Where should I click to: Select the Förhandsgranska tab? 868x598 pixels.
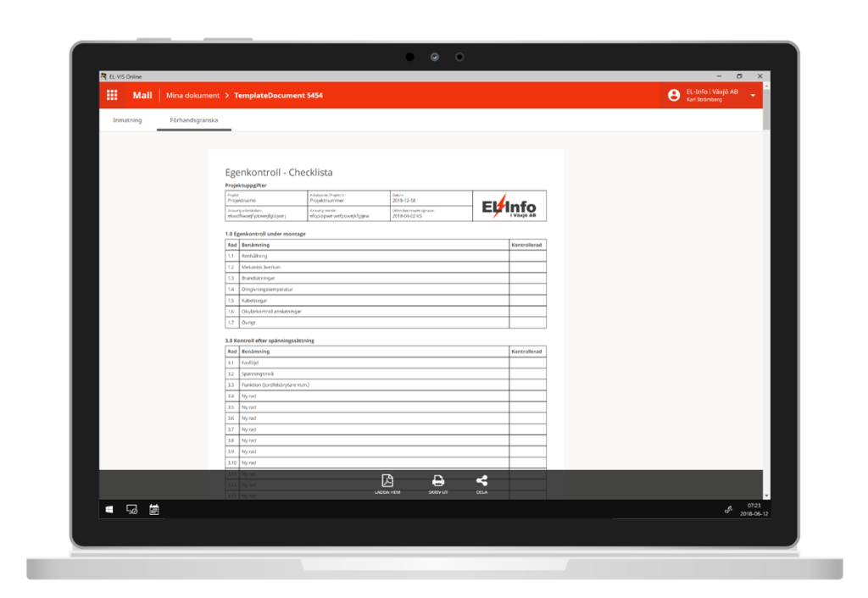point(194,120)
